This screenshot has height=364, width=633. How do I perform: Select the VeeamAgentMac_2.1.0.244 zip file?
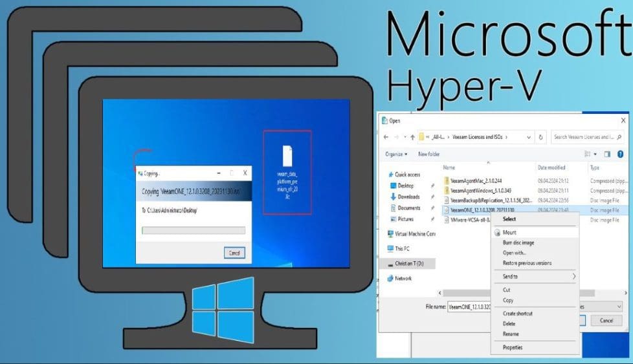tap(472, 181)
